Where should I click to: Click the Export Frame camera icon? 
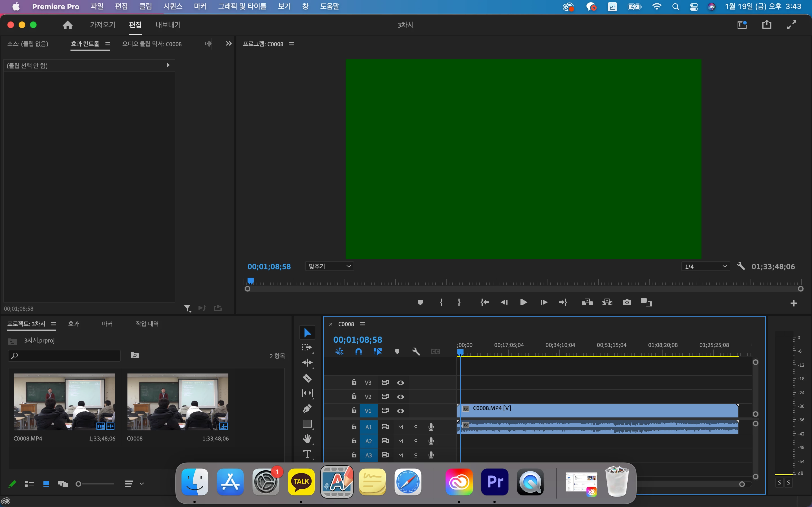626,303
